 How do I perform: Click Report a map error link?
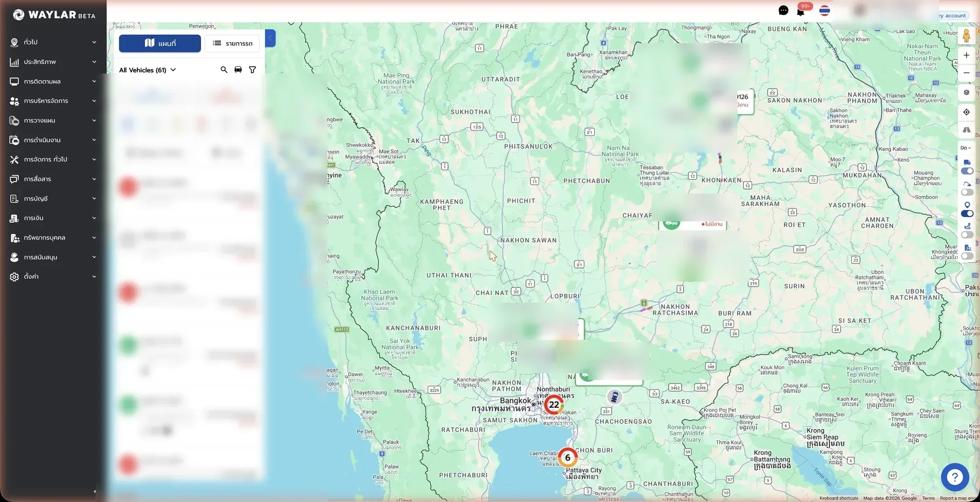(x=957, y=498)
